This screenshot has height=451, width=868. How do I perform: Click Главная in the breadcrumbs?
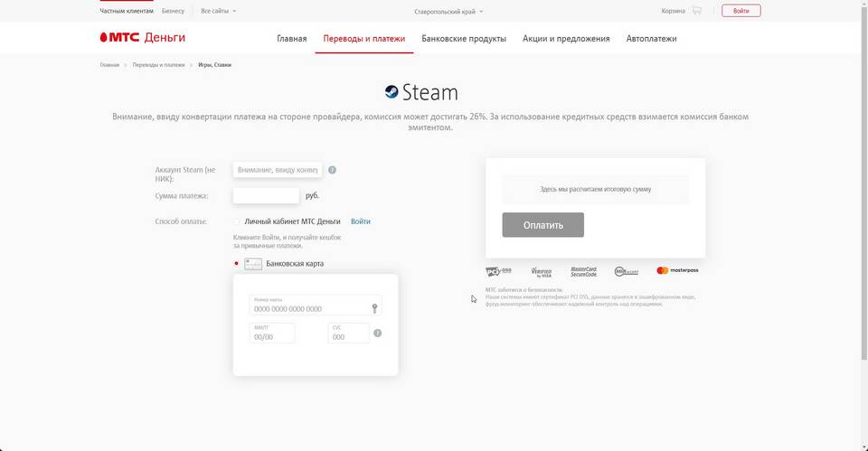coord(109,65)
